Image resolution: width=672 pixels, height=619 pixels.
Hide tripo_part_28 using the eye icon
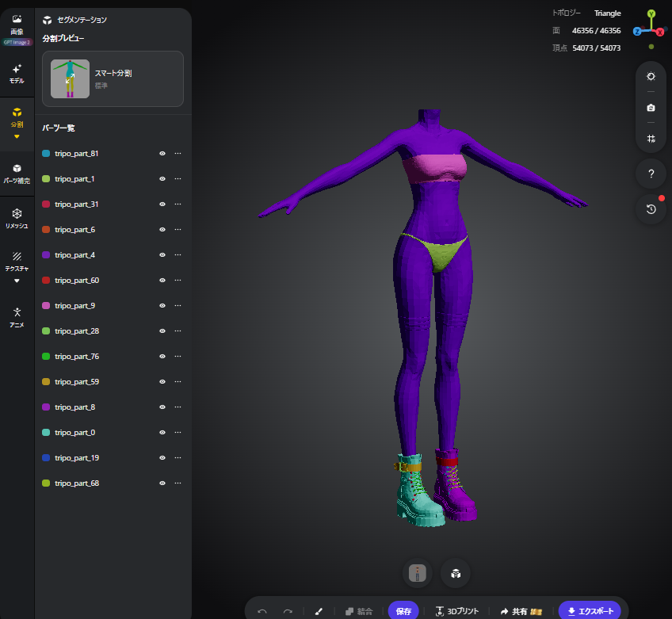162,331
